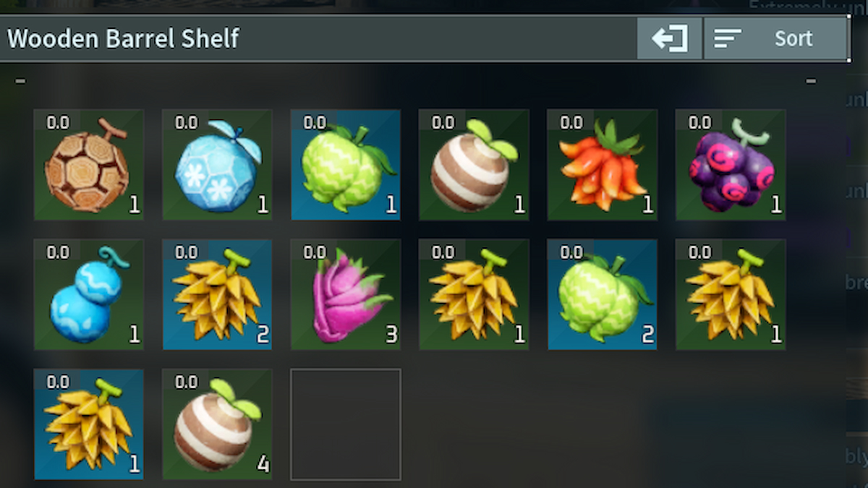The image size is (868, 488).
Task: Select the green fruit stack of 2
Action: pyautogui.click(x=602, y=294)
